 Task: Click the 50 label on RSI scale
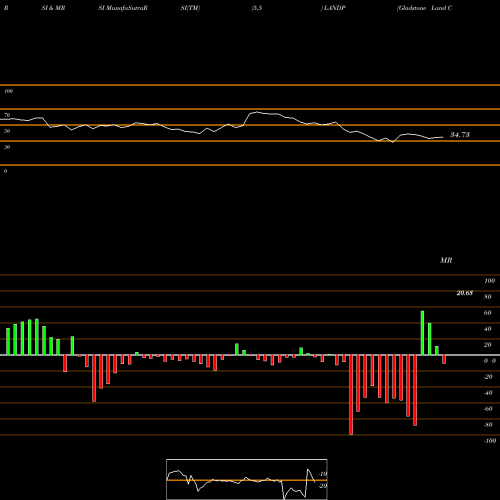7,131
